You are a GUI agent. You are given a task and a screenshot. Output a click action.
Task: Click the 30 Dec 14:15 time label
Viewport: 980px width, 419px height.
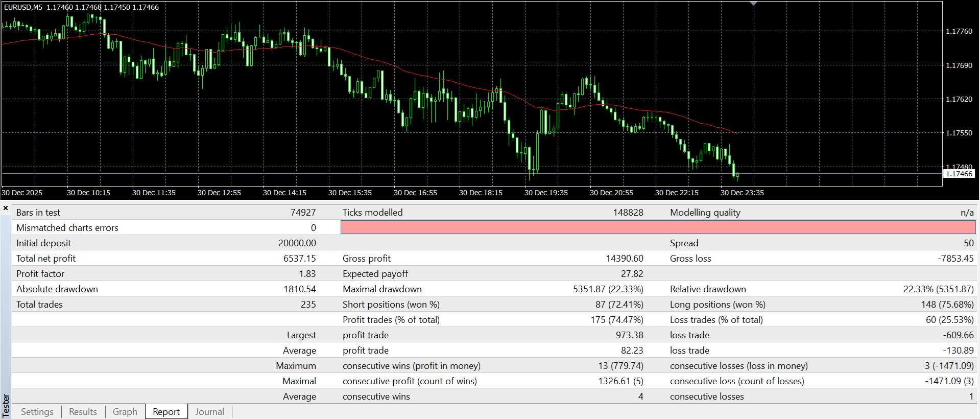[284, 193]
